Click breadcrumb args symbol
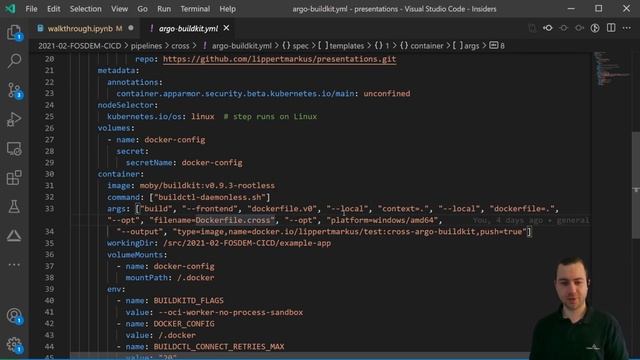640x360 pixels. [x=466, y=46]
